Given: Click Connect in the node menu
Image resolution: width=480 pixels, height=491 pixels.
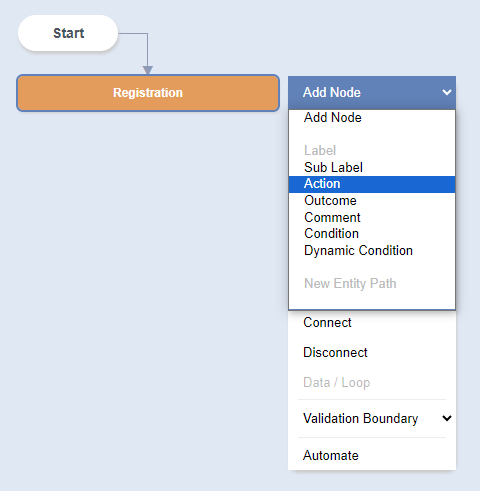Looking at the screenshot, I should (x=327, y=322).
